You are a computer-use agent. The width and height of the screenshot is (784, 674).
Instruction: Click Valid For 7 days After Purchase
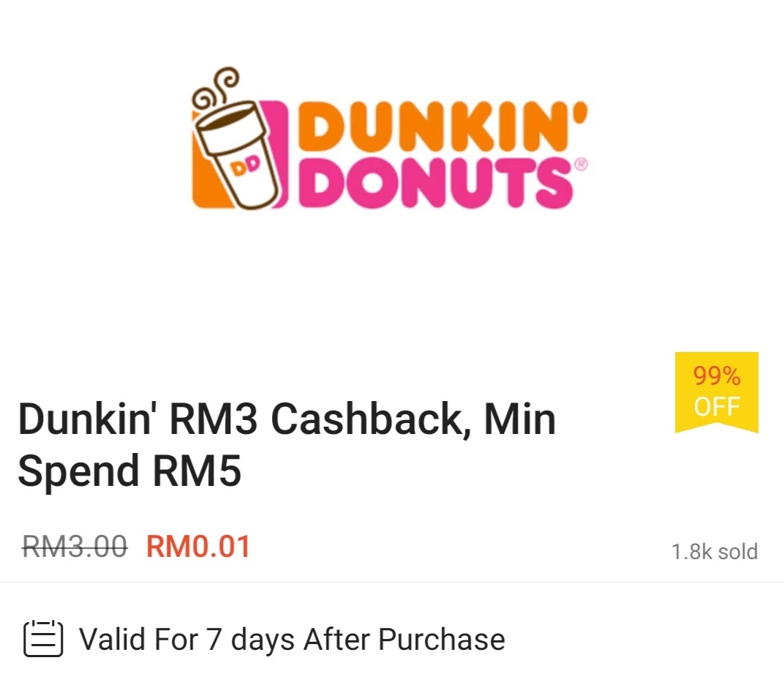pyautogui.click(x=292, y=640)
